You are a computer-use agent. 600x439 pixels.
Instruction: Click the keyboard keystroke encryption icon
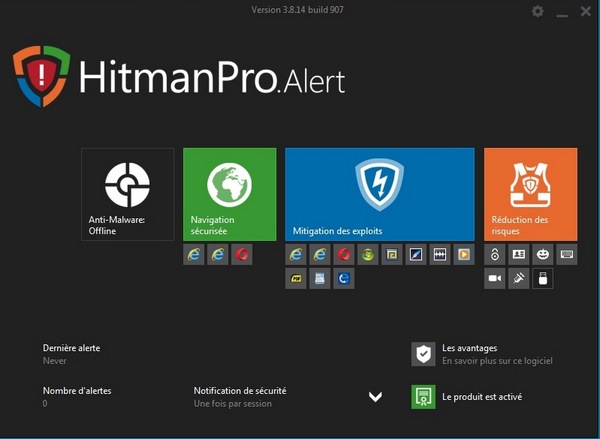coord(567,255)
